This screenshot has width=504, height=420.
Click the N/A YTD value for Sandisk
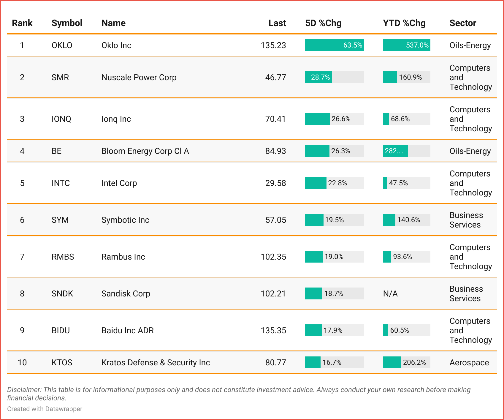point(390,293)
